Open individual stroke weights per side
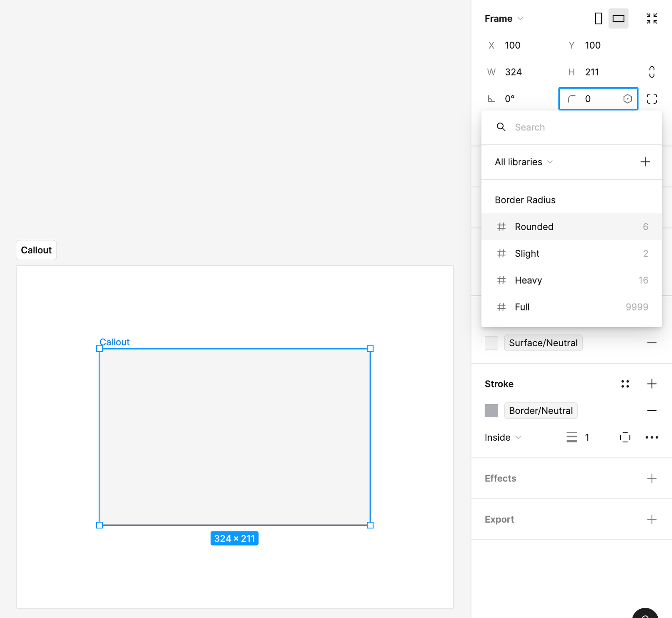672x618 pixels. [x=625, y=437]
